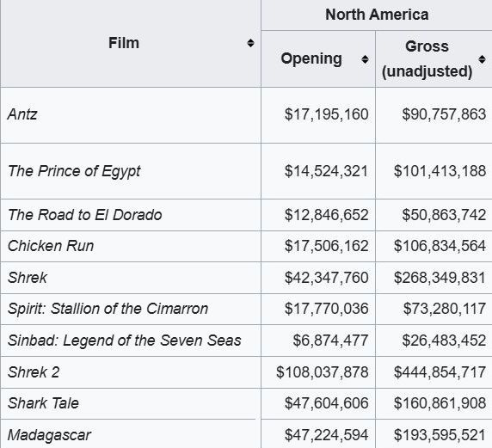Open the Madagascar film link
This screenshot has width=492, height=448.
(49, 435)
